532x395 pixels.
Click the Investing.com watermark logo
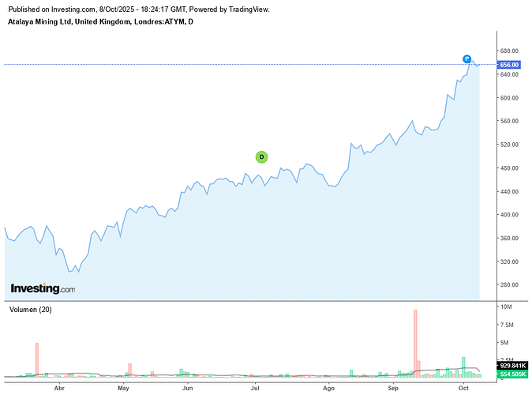[43, 289]
